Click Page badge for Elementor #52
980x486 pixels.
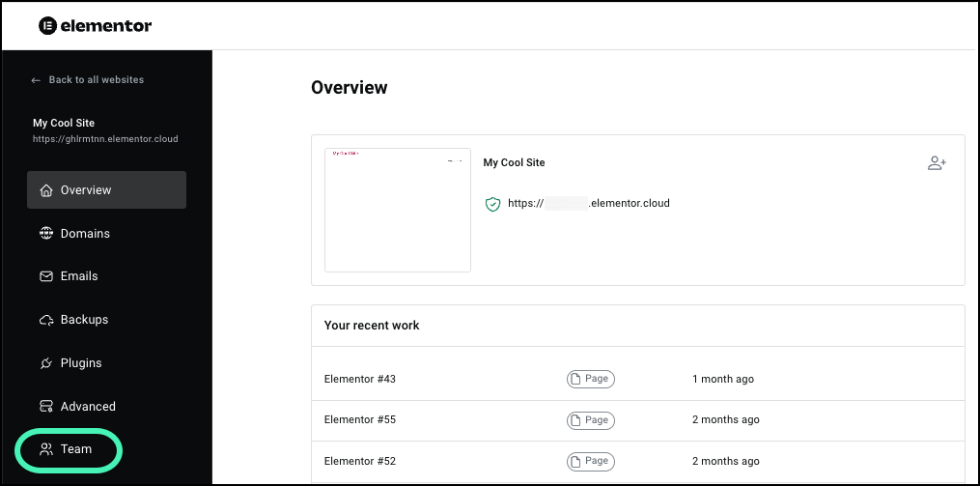(x=591, y=462)
